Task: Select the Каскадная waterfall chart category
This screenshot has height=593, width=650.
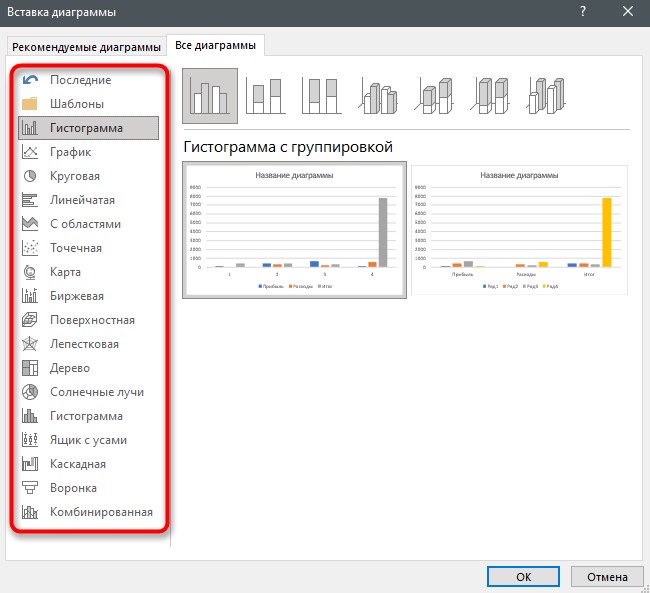Action: pyautogui.click(x=88, y=464)
